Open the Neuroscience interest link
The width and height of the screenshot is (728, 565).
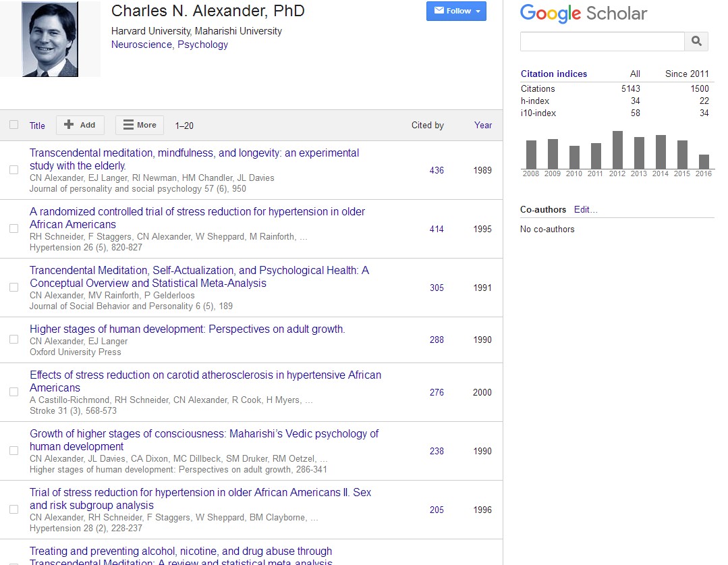coord(142,45)
